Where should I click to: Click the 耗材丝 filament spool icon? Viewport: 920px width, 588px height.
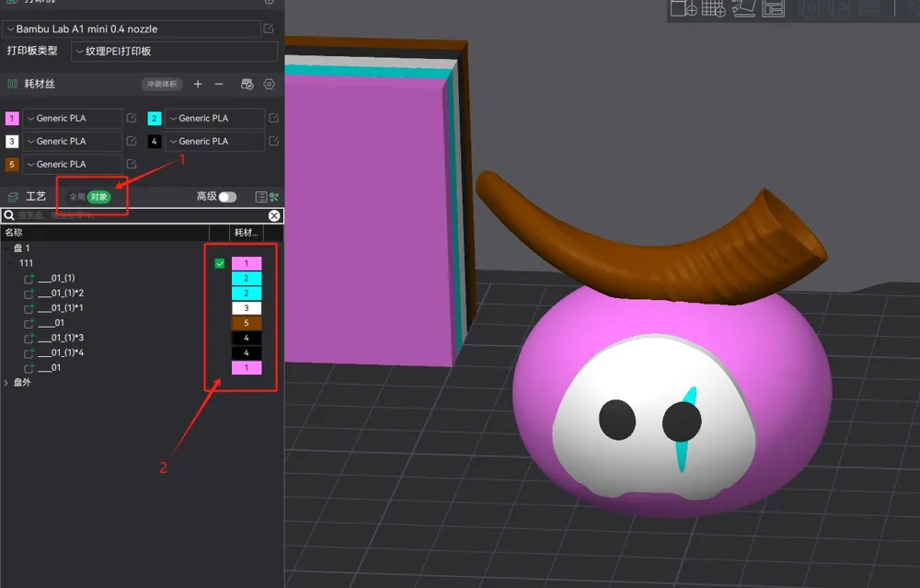click(12, 84)
